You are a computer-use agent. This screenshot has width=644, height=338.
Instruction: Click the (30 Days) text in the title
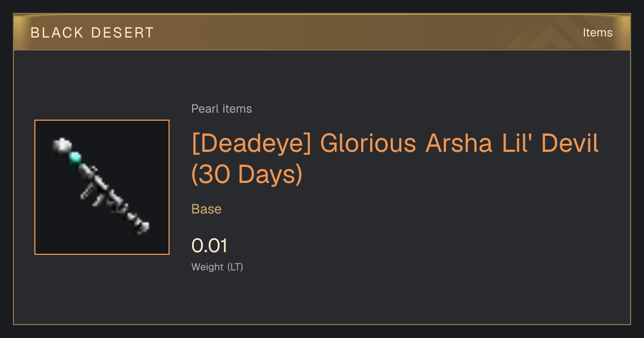point(247,174)
